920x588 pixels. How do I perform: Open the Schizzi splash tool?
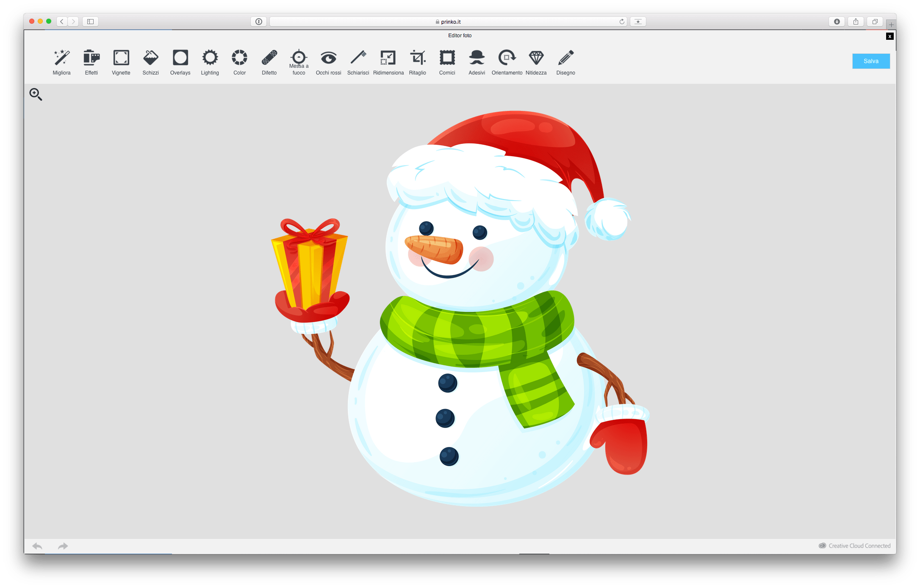[x=150, y=62]
